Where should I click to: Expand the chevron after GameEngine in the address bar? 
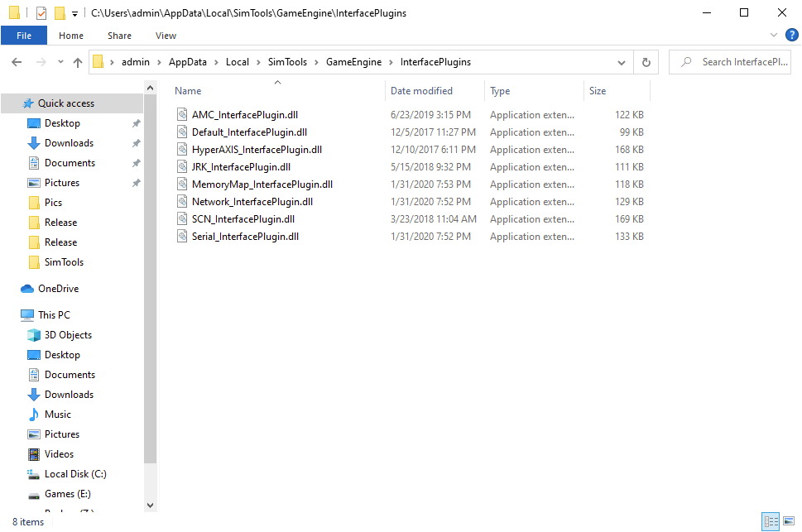coord(391,62)
